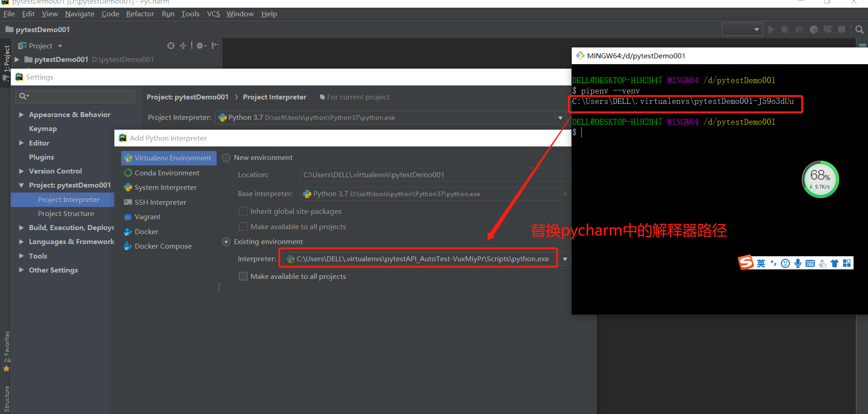Click PyCharm logo in Settings title bar
The image size is (868, 414).
click(x=19, y=77)
